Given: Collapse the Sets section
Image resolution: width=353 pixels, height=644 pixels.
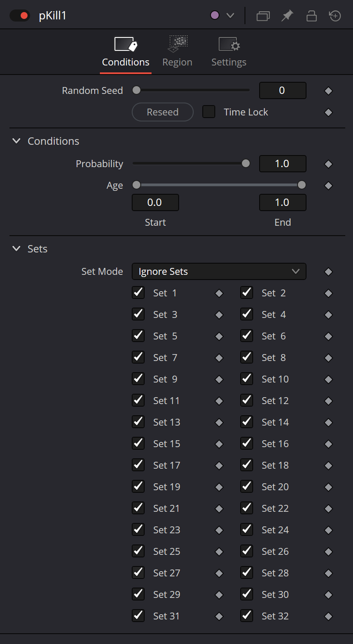Looking at the screenshot, I should click(x=16, y=249).
